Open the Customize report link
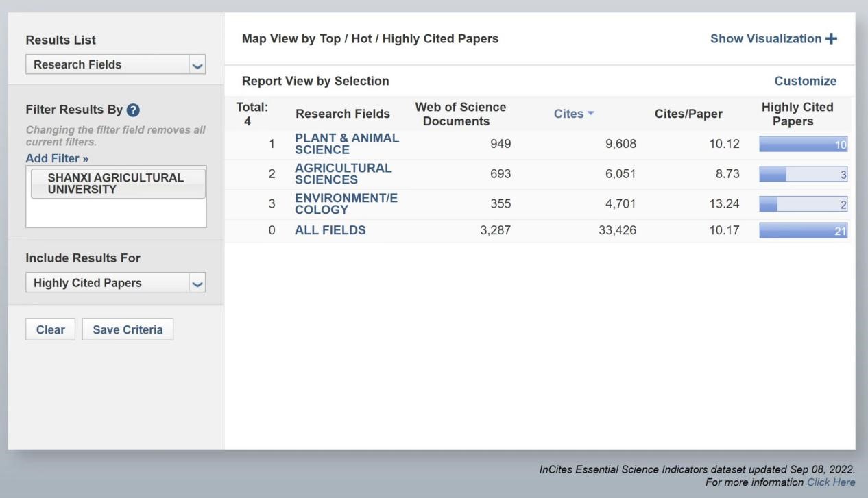 [x=805, y=81]
